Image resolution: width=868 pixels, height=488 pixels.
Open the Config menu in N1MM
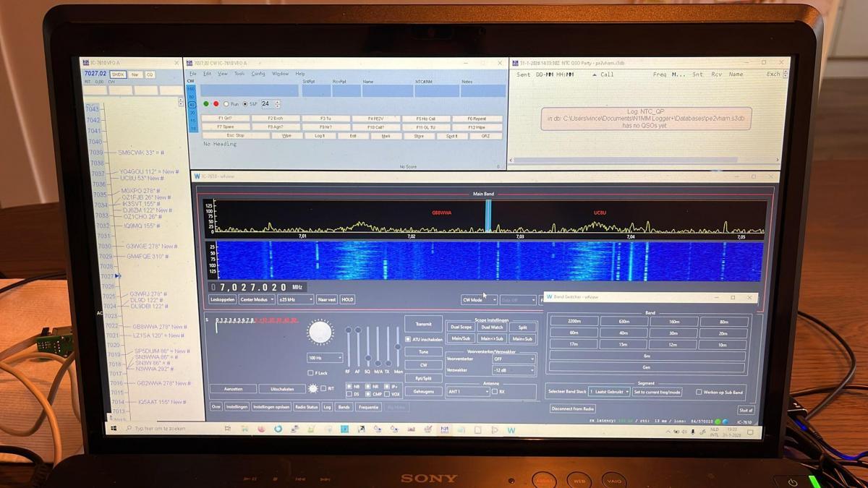click(x=258, y=74)
